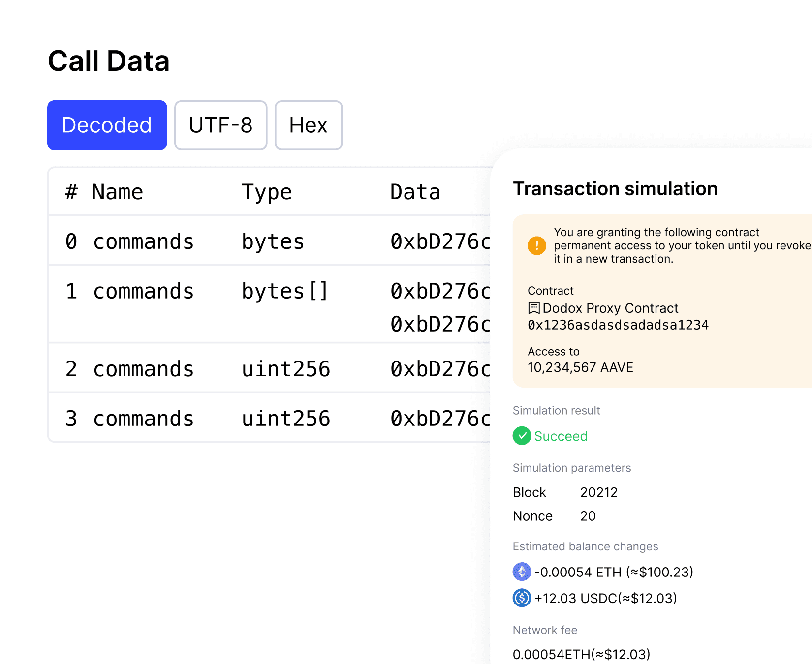Click the permanent access warning message
Image resolution: width=812 pixels, height=664 pixels.
pyautogui.click(x=682, y=245)
